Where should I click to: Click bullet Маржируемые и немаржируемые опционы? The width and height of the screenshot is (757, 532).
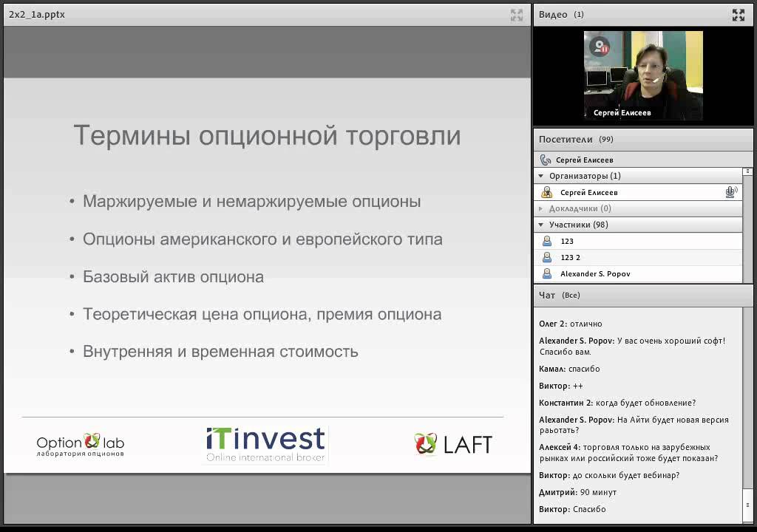(x=251, y=201)
